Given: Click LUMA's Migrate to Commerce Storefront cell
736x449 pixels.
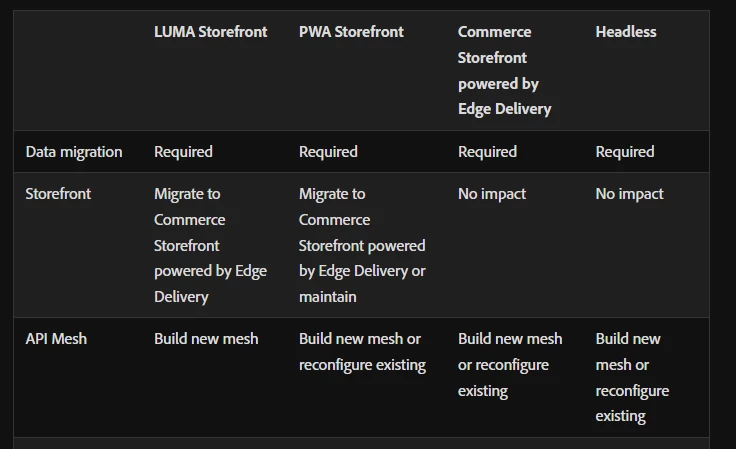Looking at the screenshot, I should (x=210, y=245).
